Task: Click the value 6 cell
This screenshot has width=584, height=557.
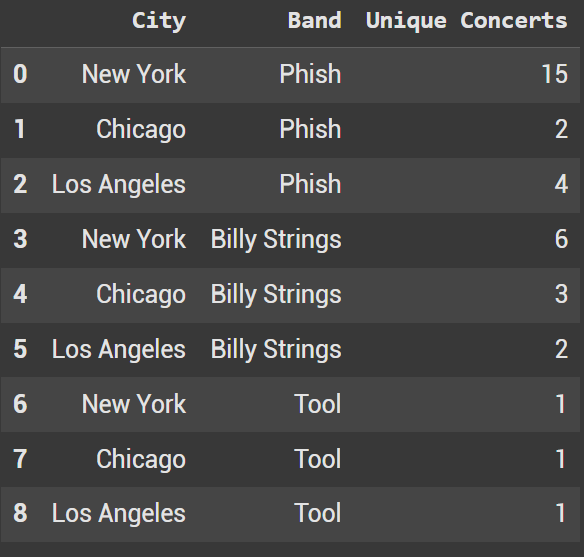Action: [561, 239]
